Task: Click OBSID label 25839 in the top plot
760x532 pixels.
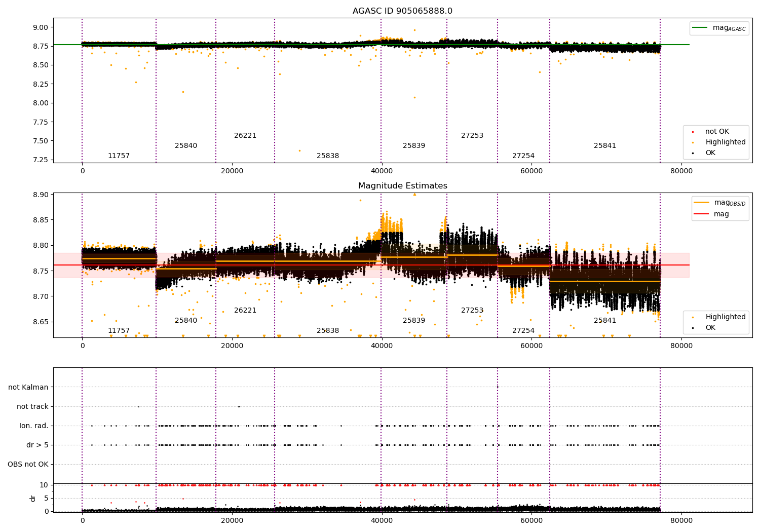Action: [x=414, y=146]
